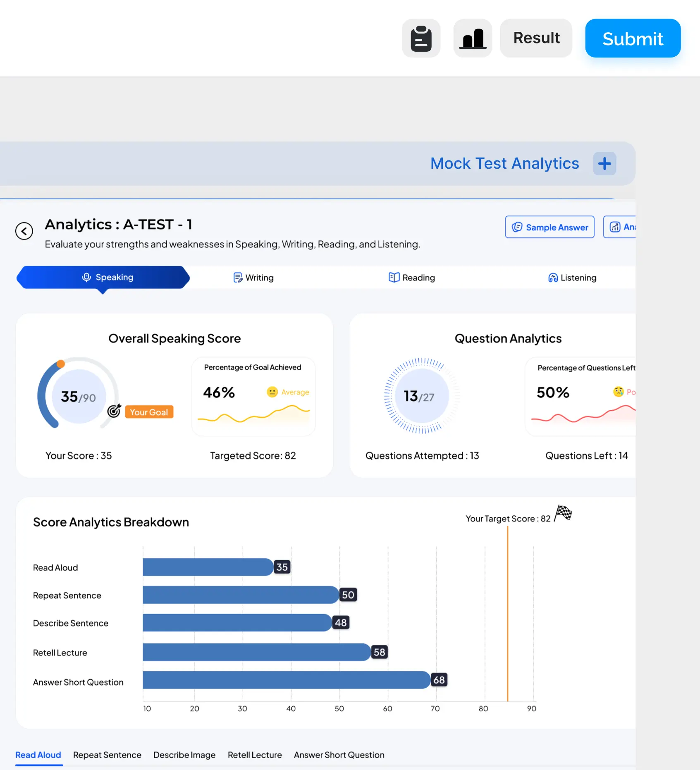
Task: Click the 35/90 score progress ring
Action: (x=78, y=396)
